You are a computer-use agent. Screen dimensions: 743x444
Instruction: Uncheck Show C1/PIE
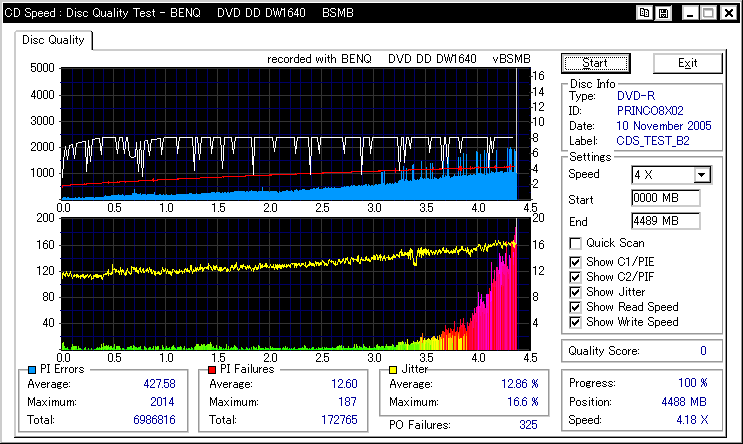[x=574, y=262]
